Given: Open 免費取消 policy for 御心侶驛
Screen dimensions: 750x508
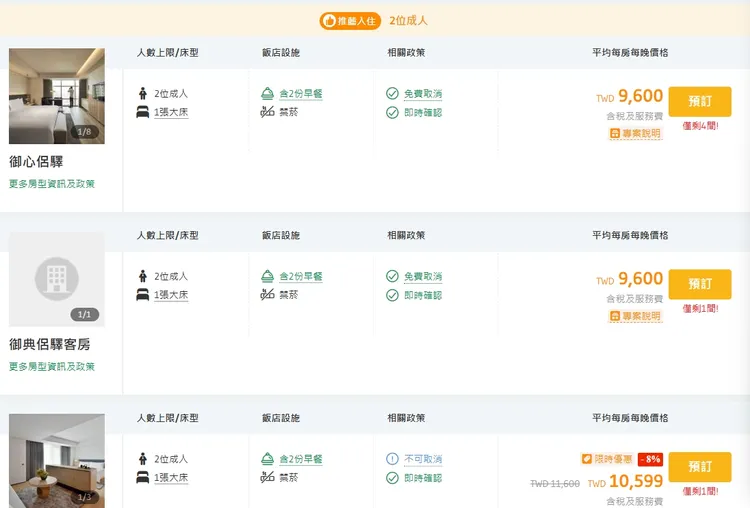Looking at the screenshot, I should 423,94.
